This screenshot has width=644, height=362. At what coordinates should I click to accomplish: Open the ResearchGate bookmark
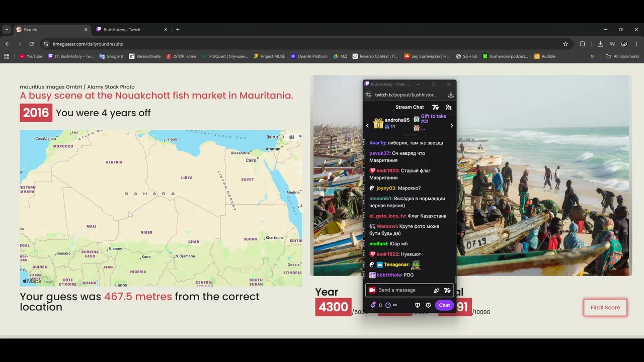pos(145,56)
